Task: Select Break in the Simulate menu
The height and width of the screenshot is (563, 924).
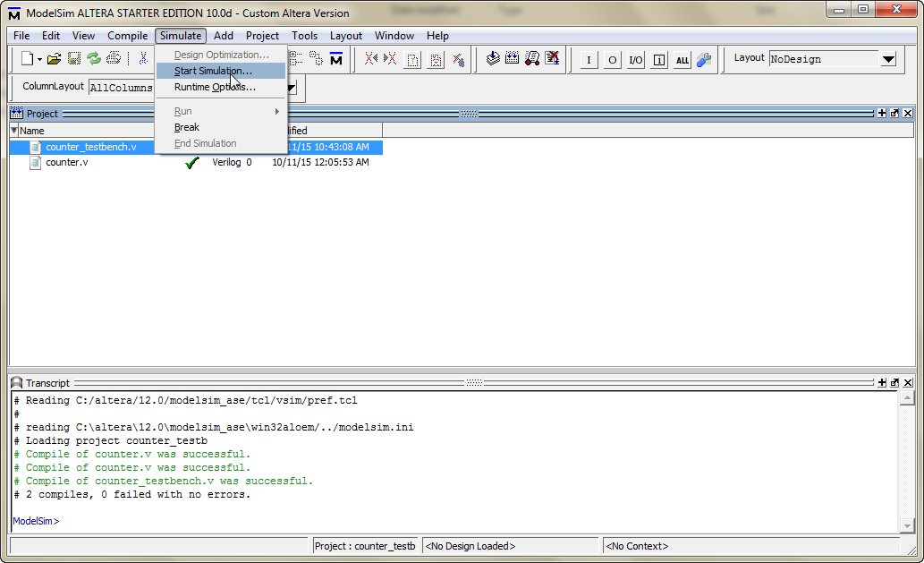Action: pyautogui.click(x=221, y=127)
